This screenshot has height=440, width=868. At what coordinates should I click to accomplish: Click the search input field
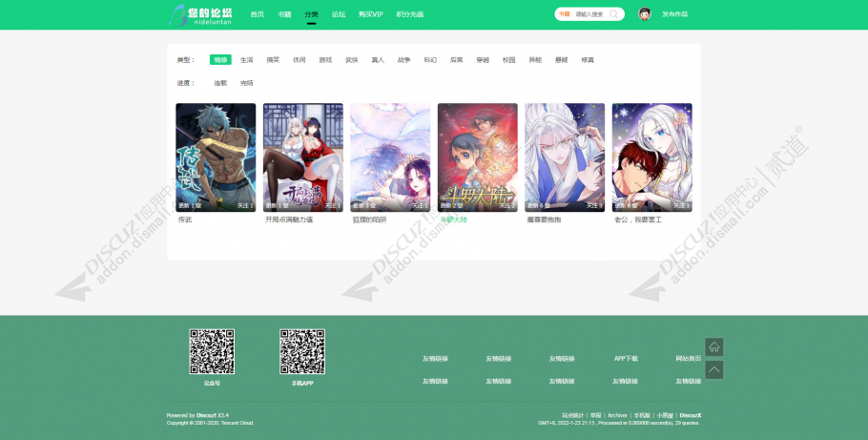590,14
